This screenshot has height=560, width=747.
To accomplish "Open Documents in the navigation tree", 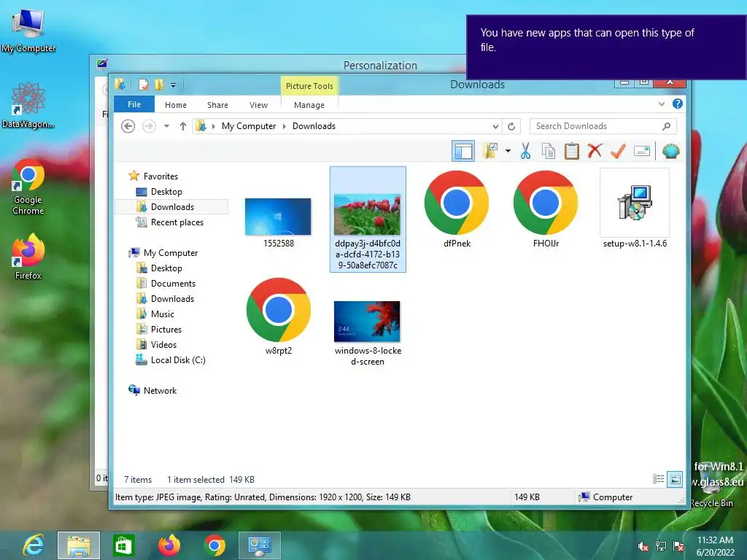I will pyautogui.click(x=173, y=284).
